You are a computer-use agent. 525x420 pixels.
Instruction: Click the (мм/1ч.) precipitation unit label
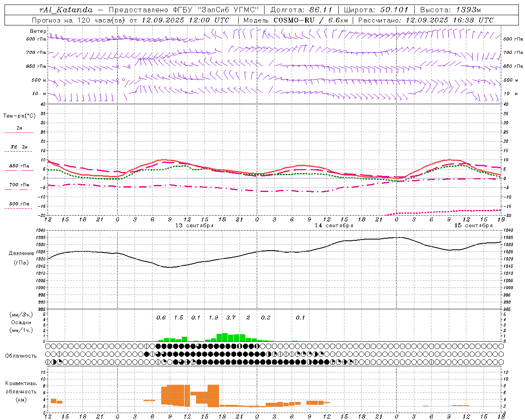(21, 330)
